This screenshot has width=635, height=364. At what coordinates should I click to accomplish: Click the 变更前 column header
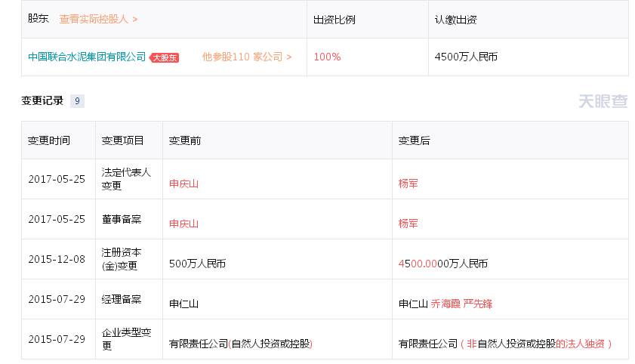[185, 140]
